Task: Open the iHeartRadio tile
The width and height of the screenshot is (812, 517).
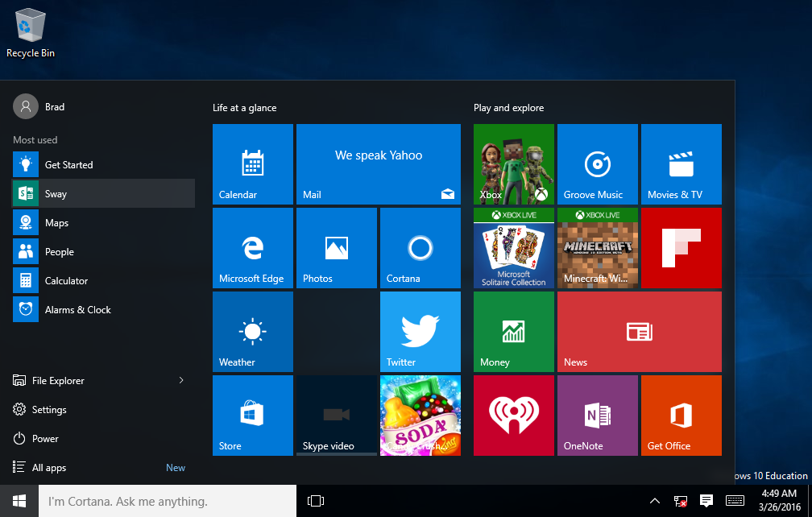Action: point(514,416)
